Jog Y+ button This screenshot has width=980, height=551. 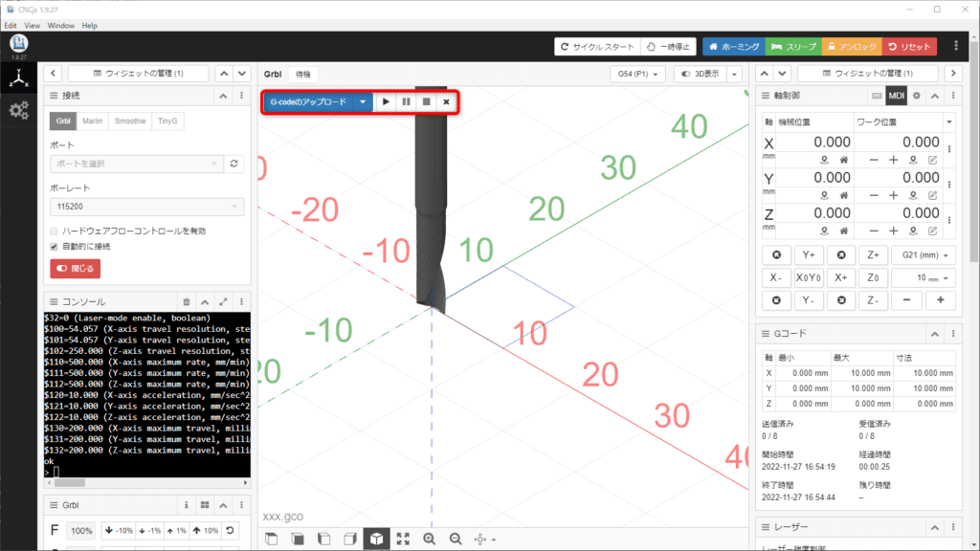pyautogui.click(x=808, y=254)
